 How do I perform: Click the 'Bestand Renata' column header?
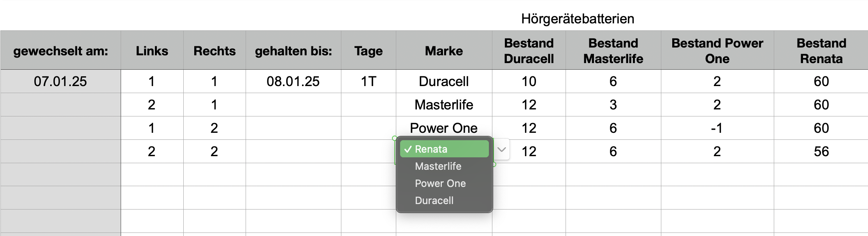click(821, 51)
